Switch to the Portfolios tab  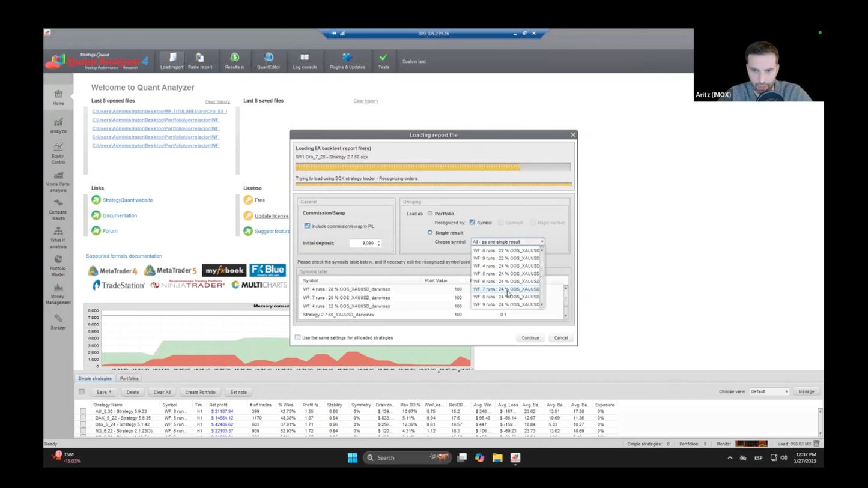(x=129, y=379)
